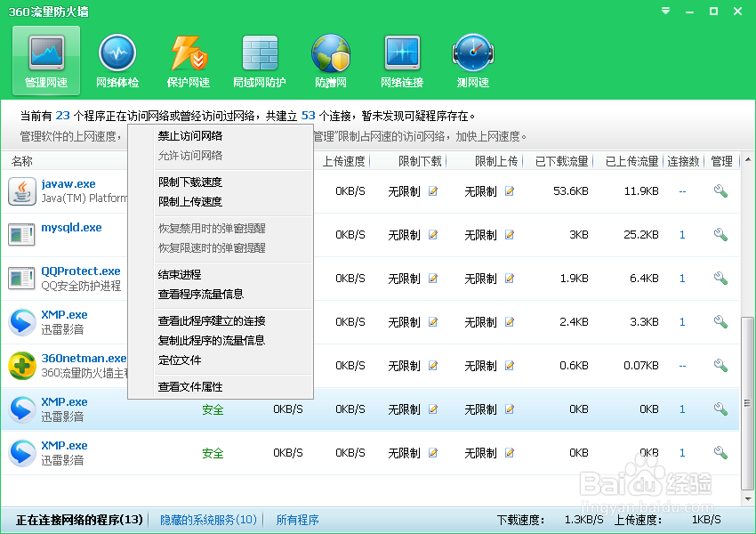Image resolution: width=756 pixels, height=534 pixels.
Task: Switch to 所有程序 tab
Action: click(297, 520)
